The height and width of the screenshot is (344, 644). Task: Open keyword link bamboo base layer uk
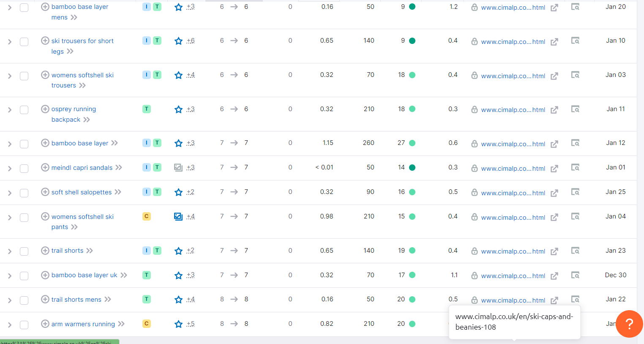click(84, 275)
